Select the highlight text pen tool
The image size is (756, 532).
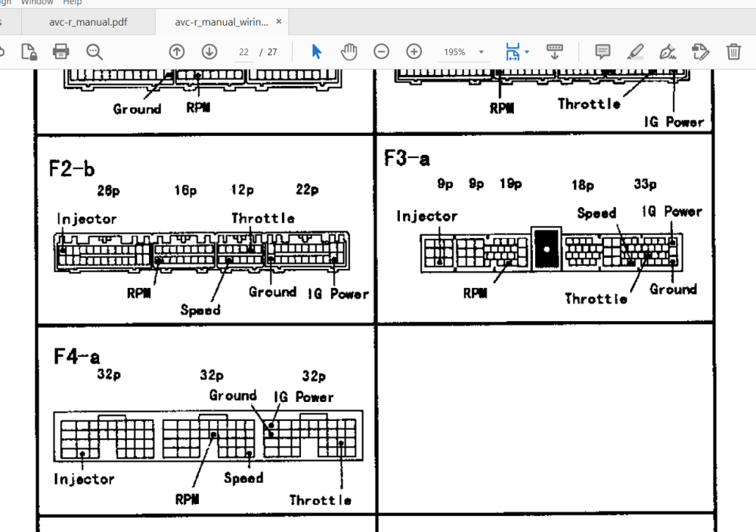636,51
